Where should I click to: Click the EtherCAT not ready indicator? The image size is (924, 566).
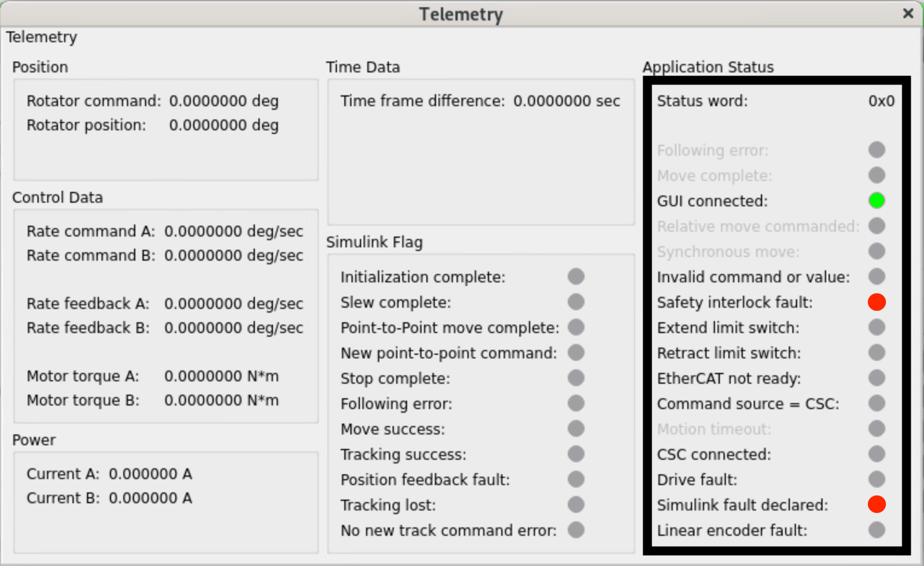pyautogui.click(x=876, y=378)
